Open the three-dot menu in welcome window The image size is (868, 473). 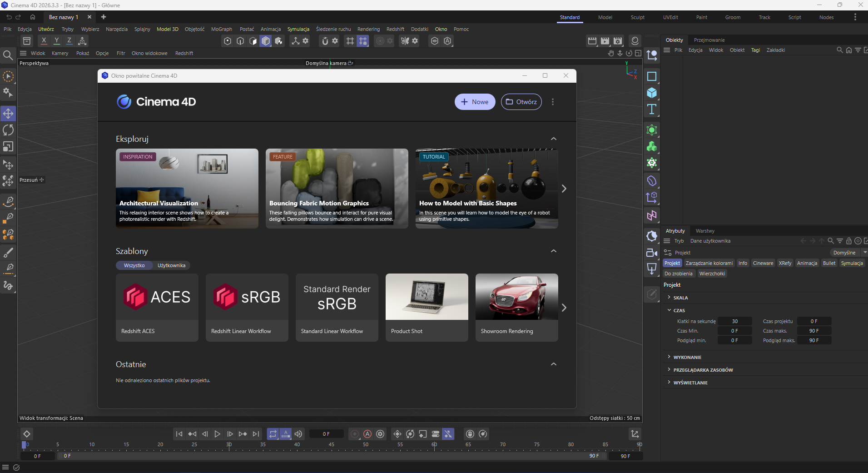(x=553, y=102)
